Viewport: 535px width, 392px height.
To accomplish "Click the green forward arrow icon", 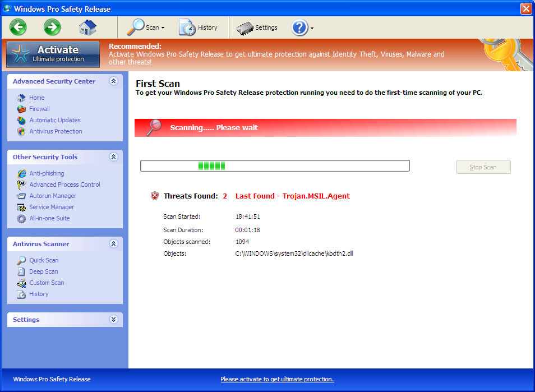I will [52, 27].
